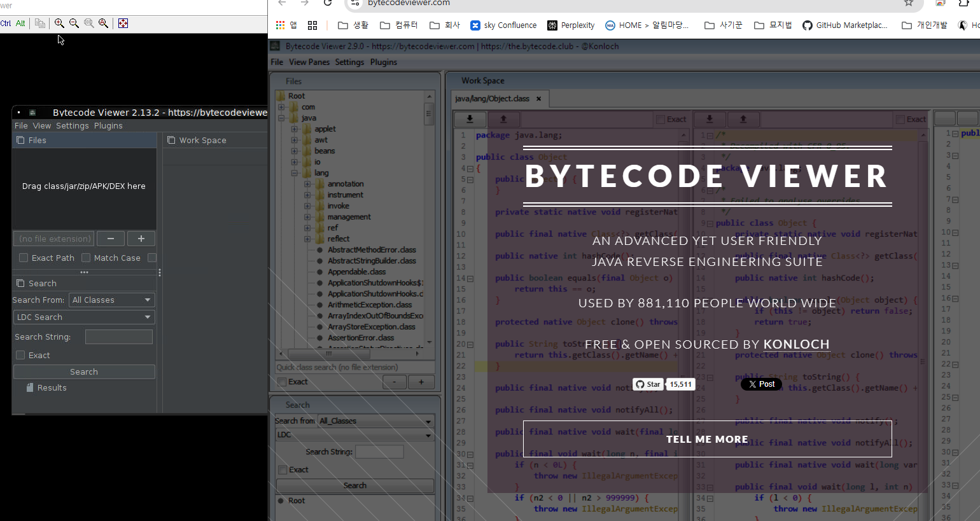Click the auto zoom magnifier with A
The height and width of the screenshot is (521, 980).
point(103,23)
